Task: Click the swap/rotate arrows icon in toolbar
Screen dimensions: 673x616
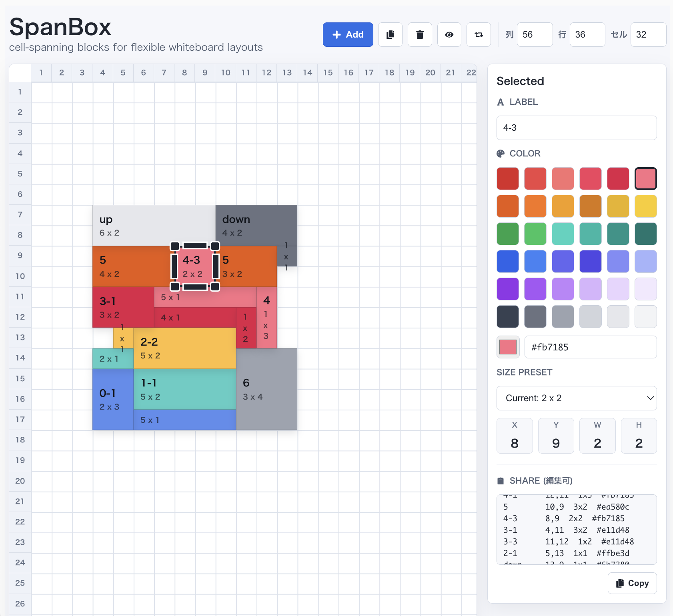Action: (x=479, y=34)
